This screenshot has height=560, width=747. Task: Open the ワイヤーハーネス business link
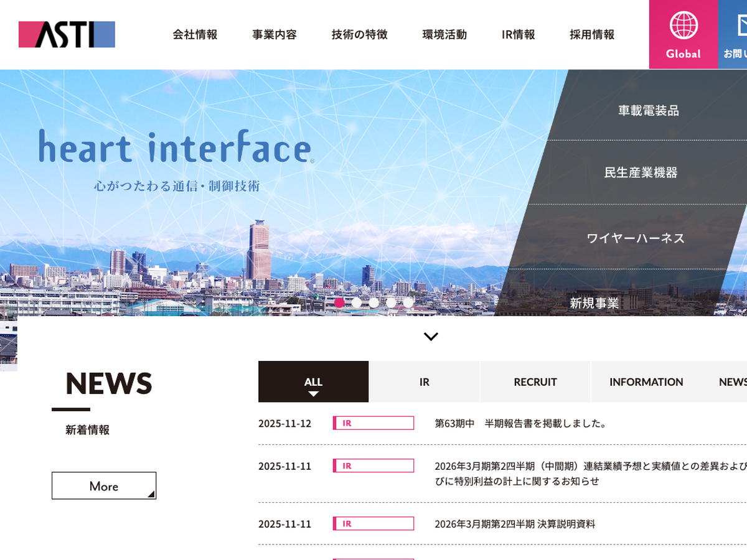click(635, 238)
